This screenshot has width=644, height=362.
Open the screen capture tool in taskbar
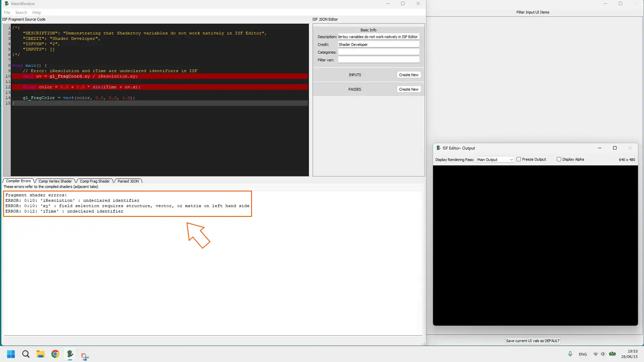click(x=85, y=356)
